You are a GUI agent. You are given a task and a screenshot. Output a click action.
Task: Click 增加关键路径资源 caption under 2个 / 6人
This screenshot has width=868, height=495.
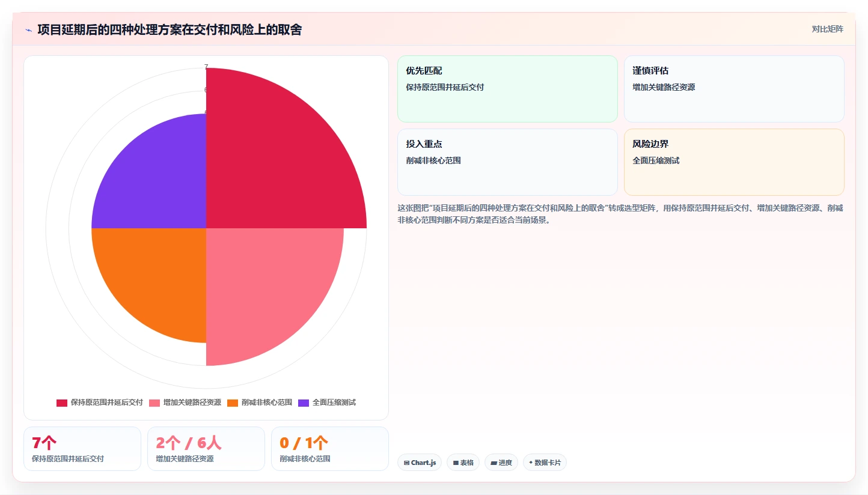pyautogui.click(x=185, y=459)
